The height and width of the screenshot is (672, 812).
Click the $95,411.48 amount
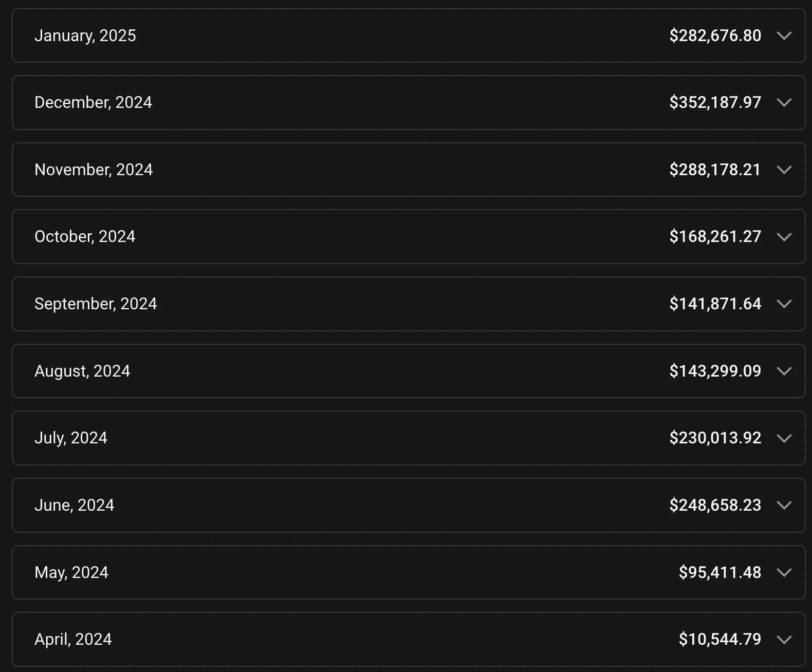click(x=720, y=573)
